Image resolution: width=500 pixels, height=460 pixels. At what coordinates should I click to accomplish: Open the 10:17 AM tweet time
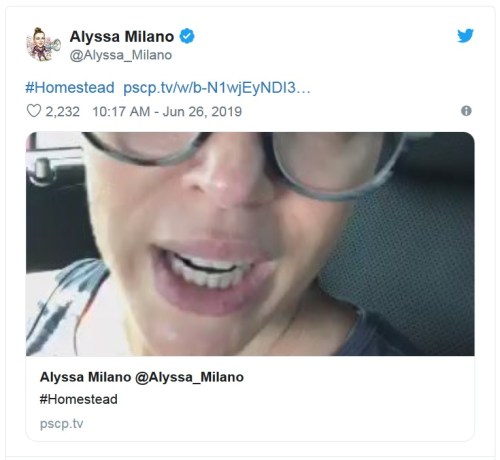click(x=121, y=112)
